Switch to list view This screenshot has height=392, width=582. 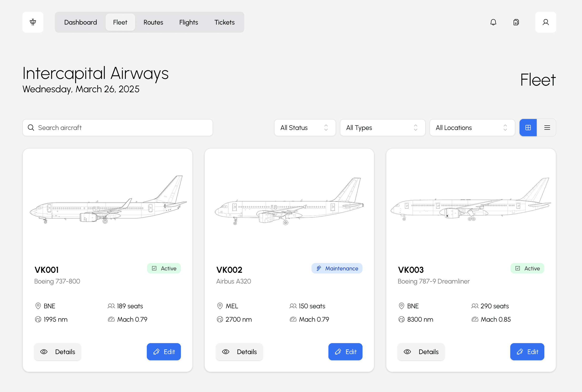point(547,128)
